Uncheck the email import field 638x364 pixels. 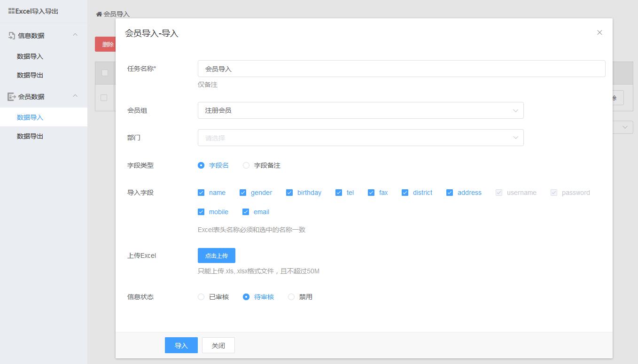245,212
